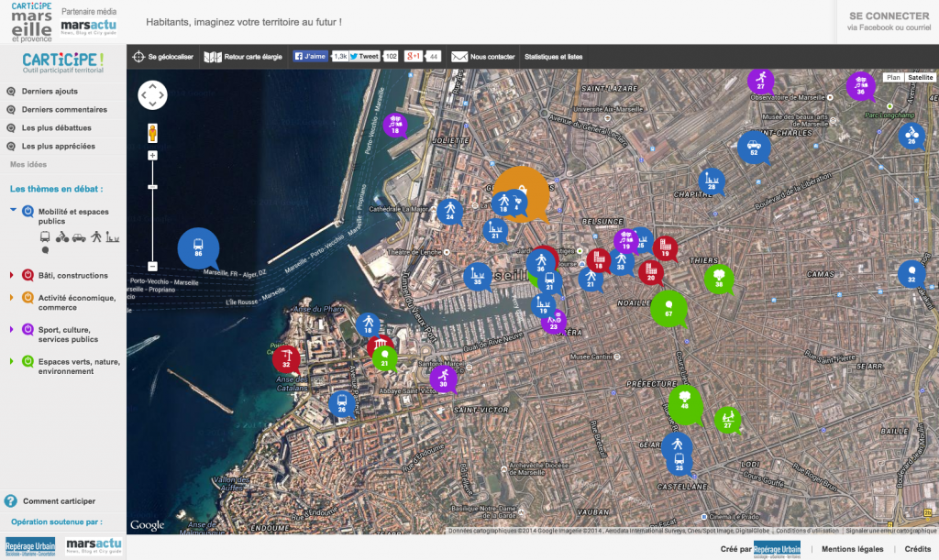Image resolution: width=939 pixels, height=560 pixels.
Task: Select the bicycle sub-theme icon
Action: click(62, 236)
